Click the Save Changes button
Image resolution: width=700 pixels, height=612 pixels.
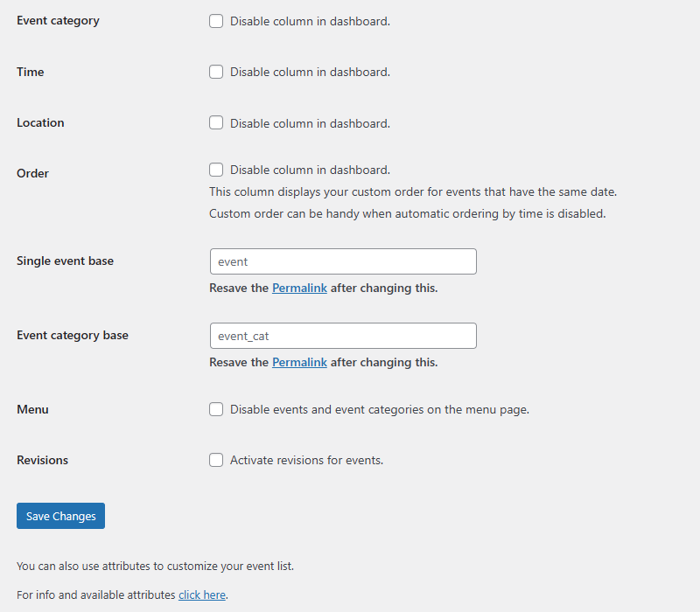click(60, 516)
